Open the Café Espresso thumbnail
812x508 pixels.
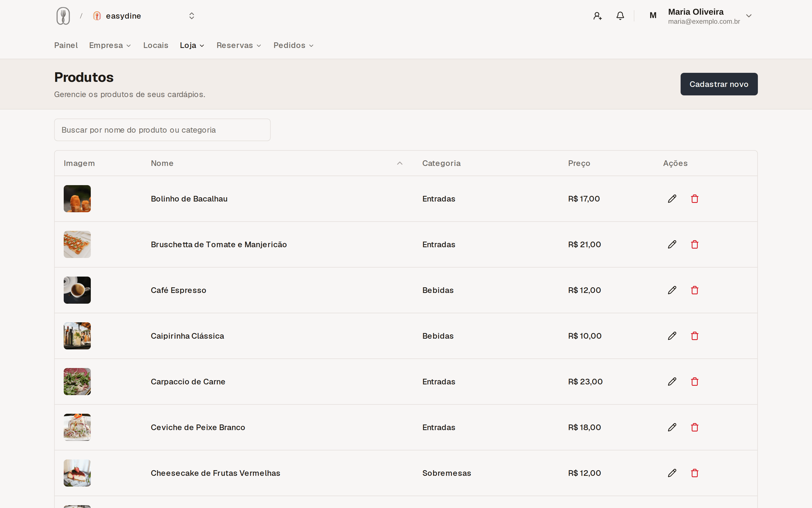tap(77, 290)
